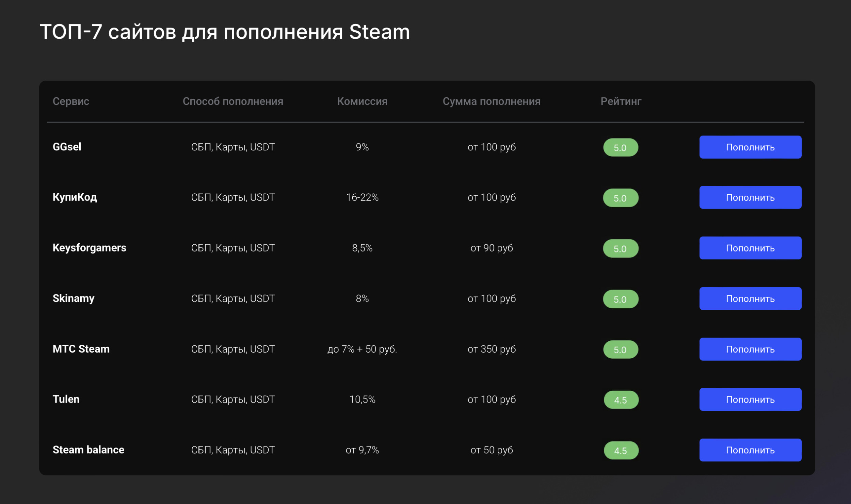The image size is (851, 504).
Task: Click the Рейтинг column header
Action: click(621, 101)
